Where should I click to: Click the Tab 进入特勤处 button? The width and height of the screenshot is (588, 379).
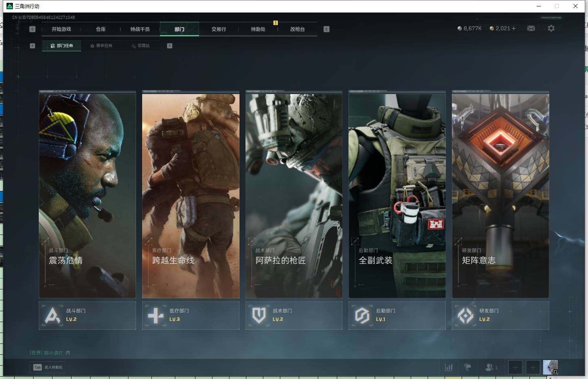tap(48, 367)
